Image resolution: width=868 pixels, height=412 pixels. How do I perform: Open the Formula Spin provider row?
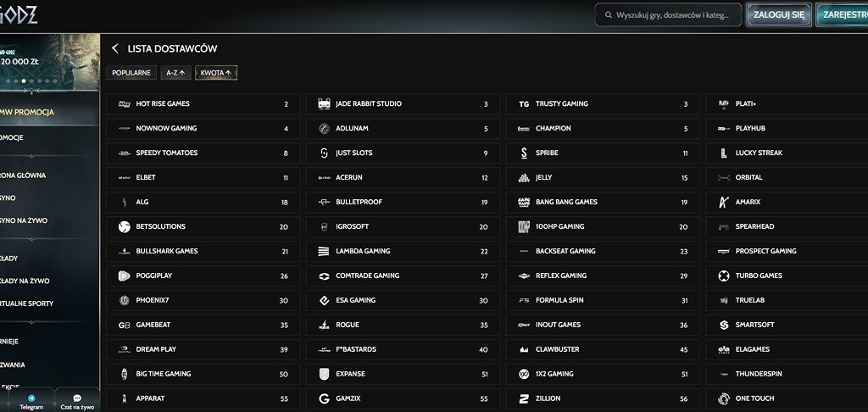pyautogui.click(x=603, y=300)
